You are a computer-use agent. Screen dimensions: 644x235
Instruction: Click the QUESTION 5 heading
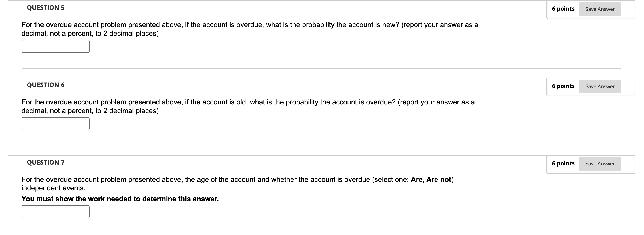coord(46,8)
